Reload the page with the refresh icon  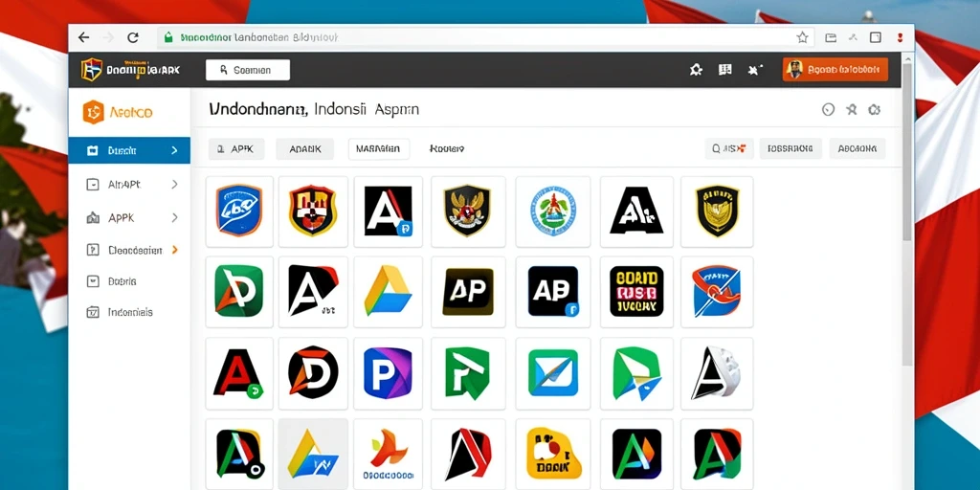point(132,38)
